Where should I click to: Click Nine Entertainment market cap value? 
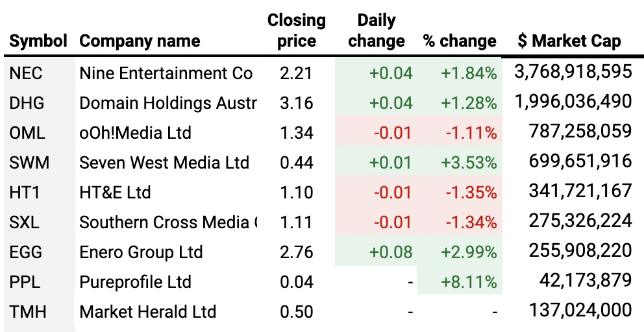tap(573, 71)
